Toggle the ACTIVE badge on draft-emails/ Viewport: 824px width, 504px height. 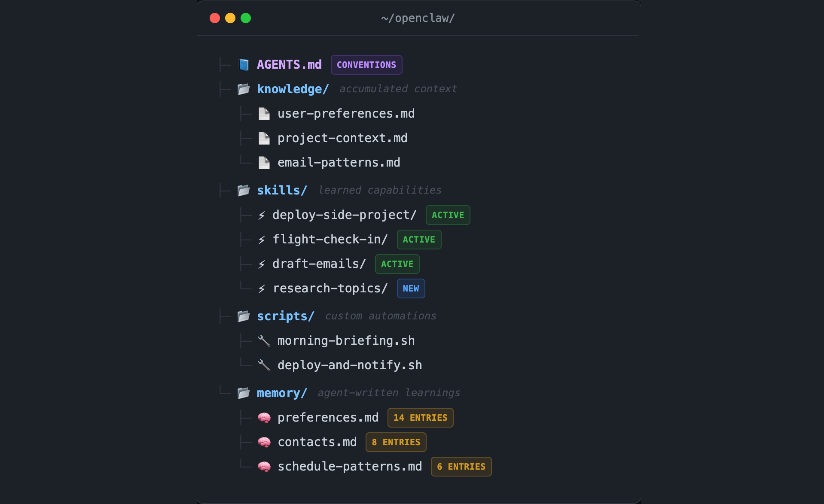click(397, 264)
